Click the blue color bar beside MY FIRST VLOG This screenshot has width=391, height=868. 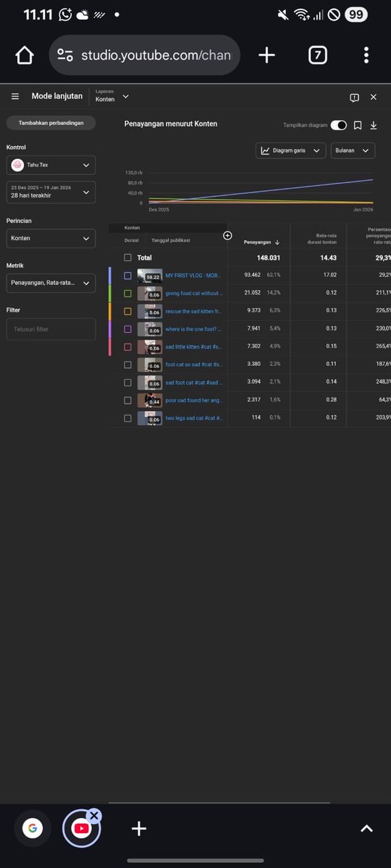109,276
